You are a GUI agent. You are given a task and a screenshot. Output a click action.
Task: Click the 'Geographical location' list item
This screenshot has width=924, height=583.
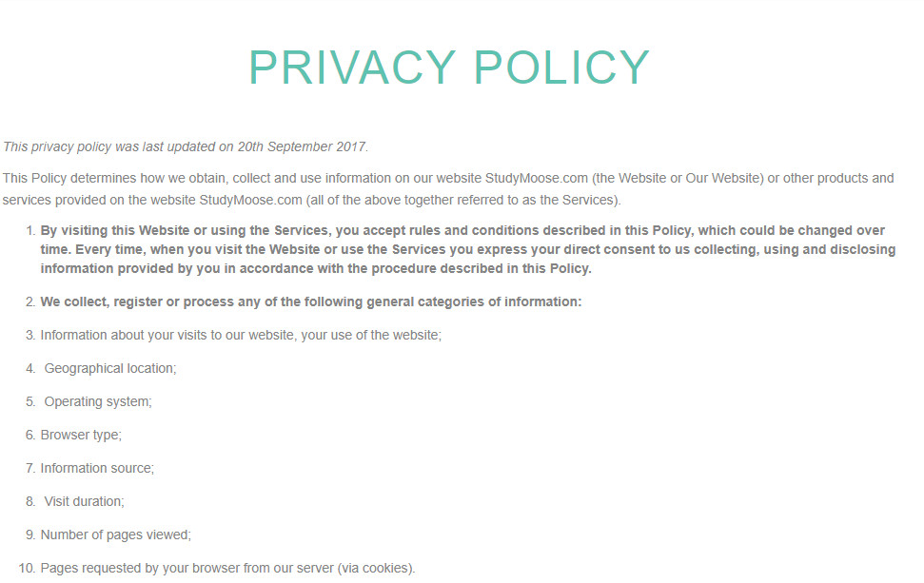click(x=110, y=369)
